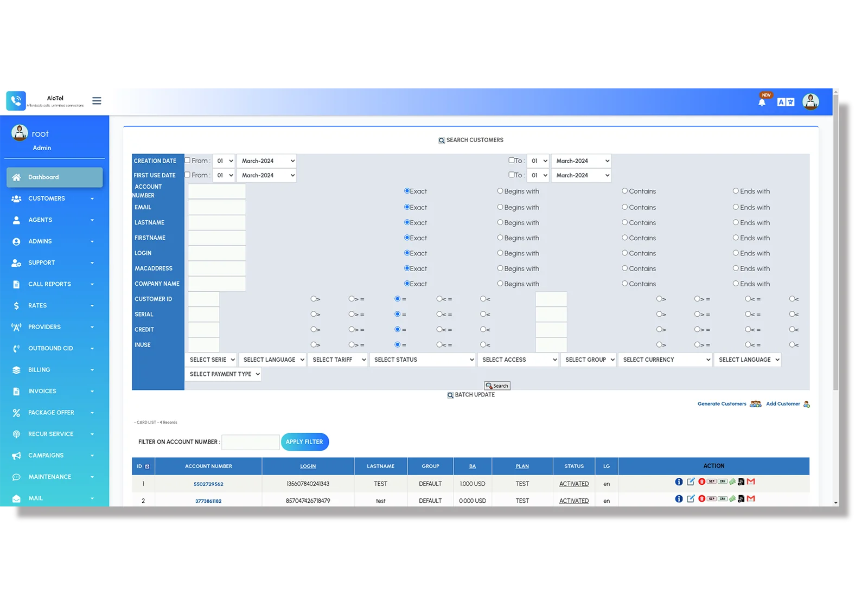The image size is (868, 609).
Task: Open Generate Customers link
Action: pos(722,404)
